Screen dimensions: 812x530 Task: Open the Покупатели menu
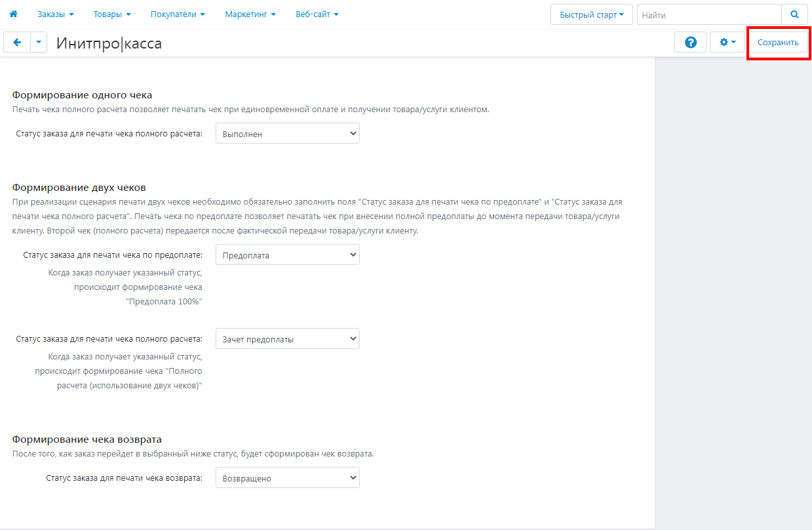tap(178, 14)
